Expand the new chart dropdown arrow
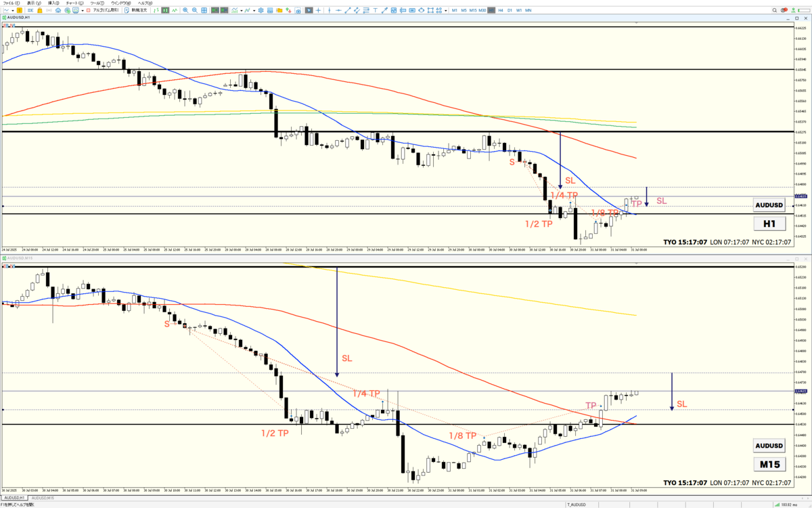The height and width of the screenshot is (508, 812). click(13, 11)
